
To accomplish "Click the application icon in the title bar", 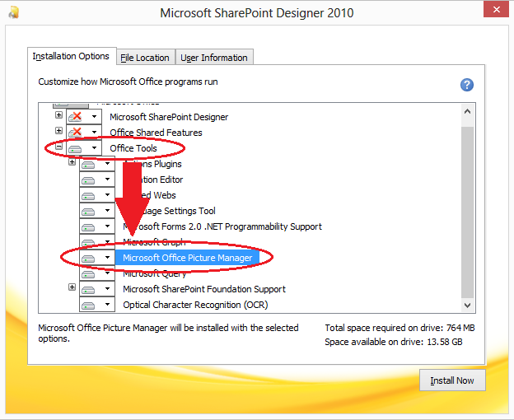I will pyautogui.click(x=15, y=13).
